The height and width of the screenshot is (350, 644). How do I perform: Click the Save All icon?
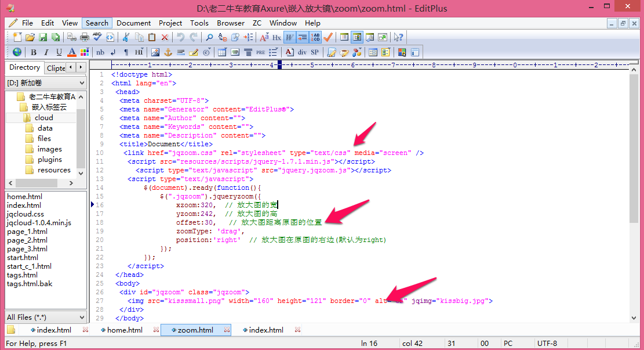[56, 37]
